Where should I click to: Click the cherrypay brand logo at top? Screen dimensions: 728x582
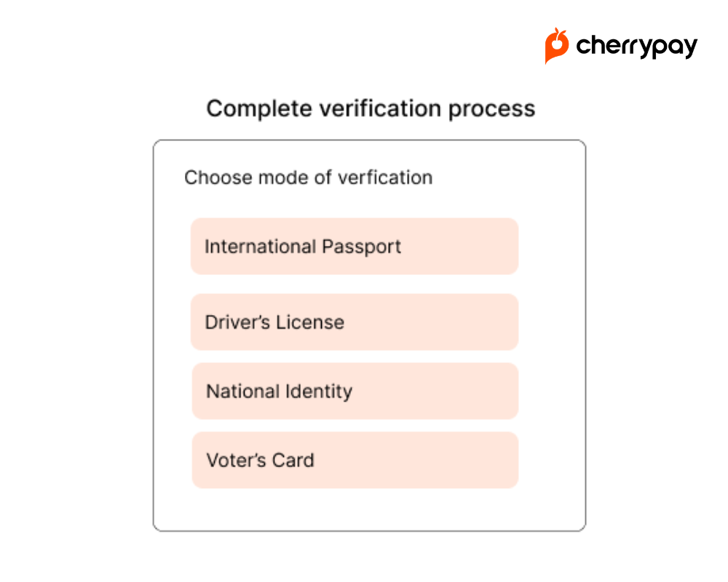(x=621, y=46)
